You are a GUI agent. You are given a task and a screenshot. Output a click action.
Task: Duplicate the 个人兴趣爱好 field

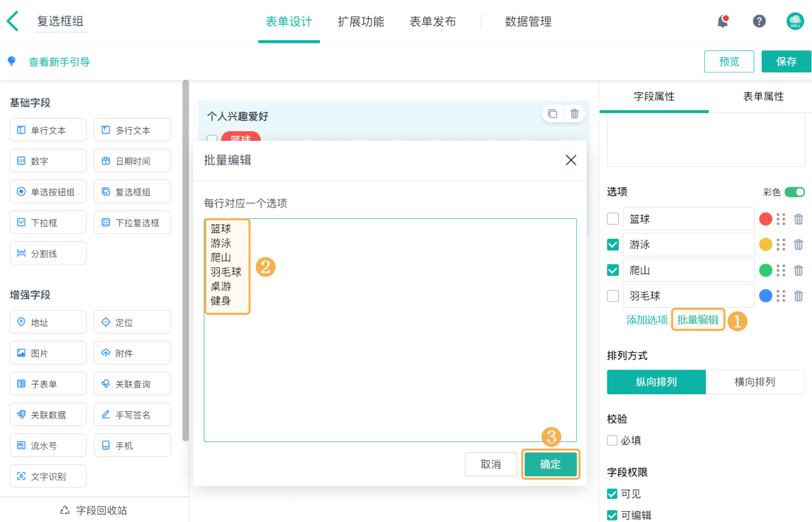click(x=552, y=114)
